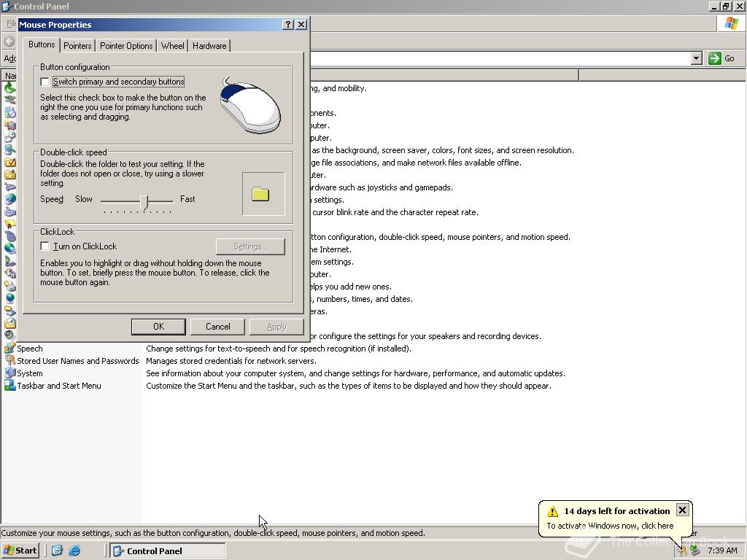Click the slider track near Slow
Viewport: 747px width, 560px height.
(x=109, y=201)
